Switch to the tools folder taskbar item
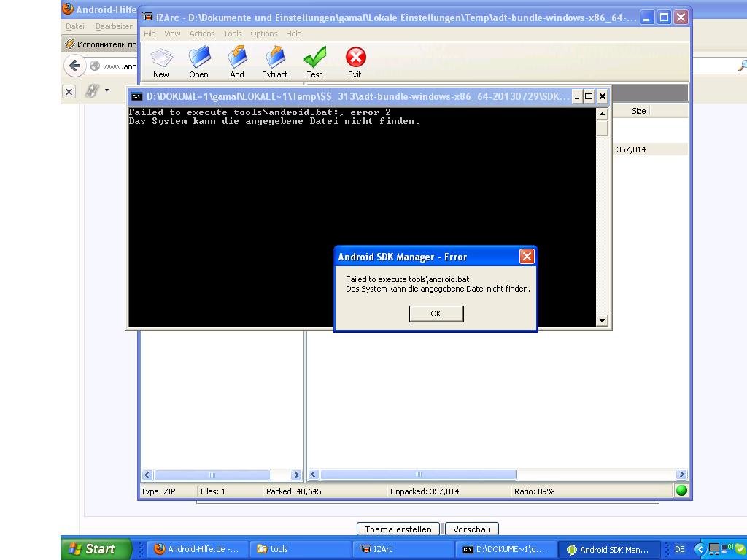 (300, 549)
